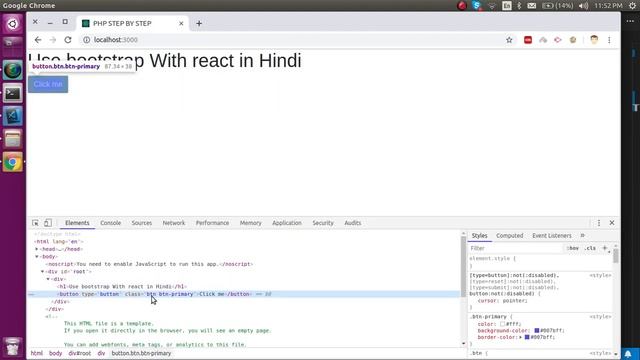Open Trash in the dock
The image size is (640, 360).
pos(13,346)
